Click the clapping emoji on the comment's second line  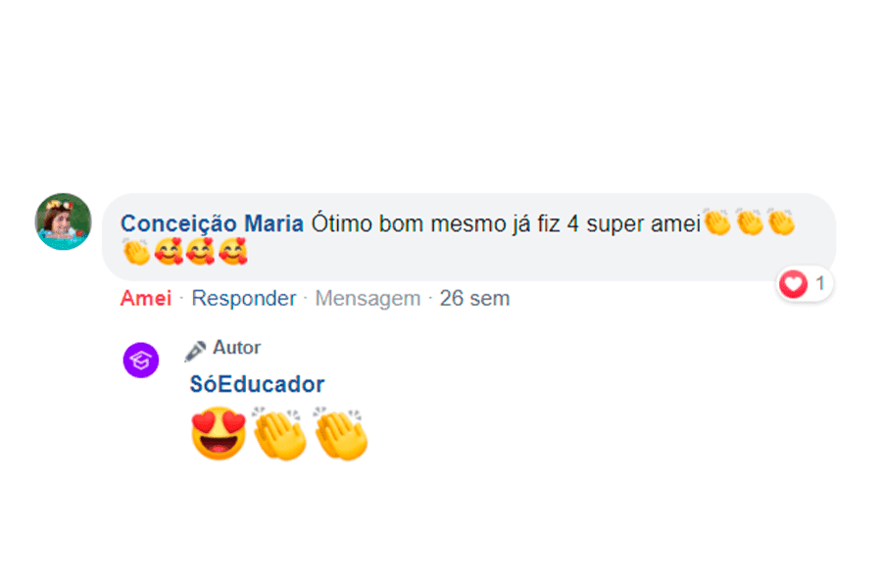click(136, 253)
